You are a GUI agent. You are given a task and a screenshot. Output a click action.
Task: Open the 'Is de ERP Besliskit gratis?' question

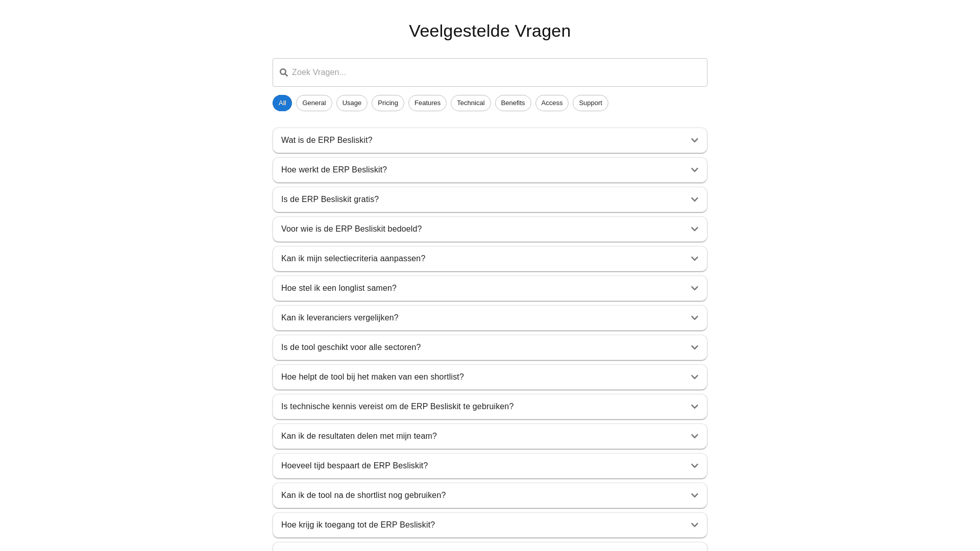pyautogui.click(x=330, y=199)
